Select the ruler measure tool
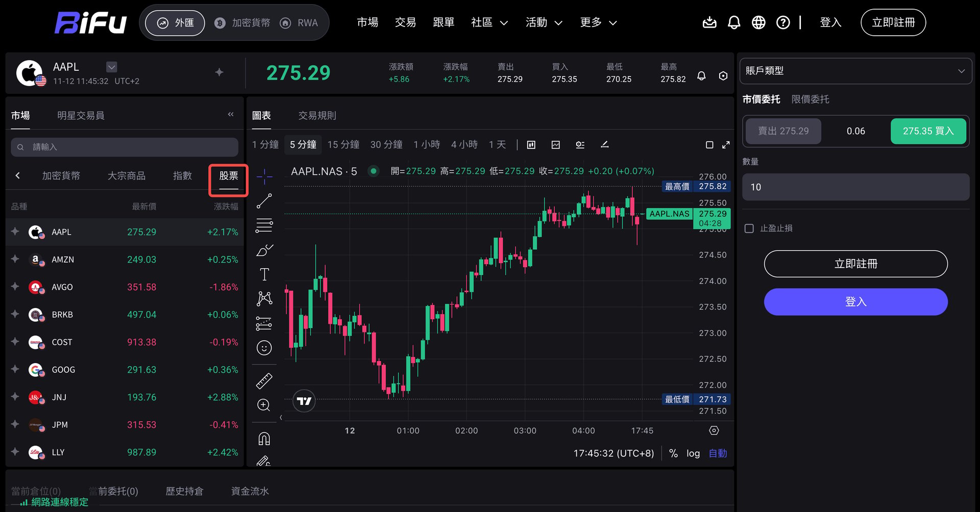This screenshot has height=512, width=980. pos(264,380)
